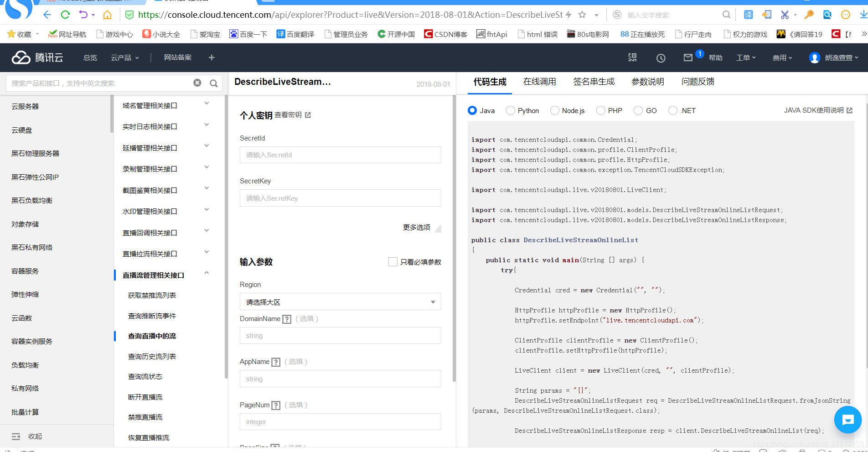Open the JAVA SDK使用说明 link
The image size is (868, 452).
818,110
